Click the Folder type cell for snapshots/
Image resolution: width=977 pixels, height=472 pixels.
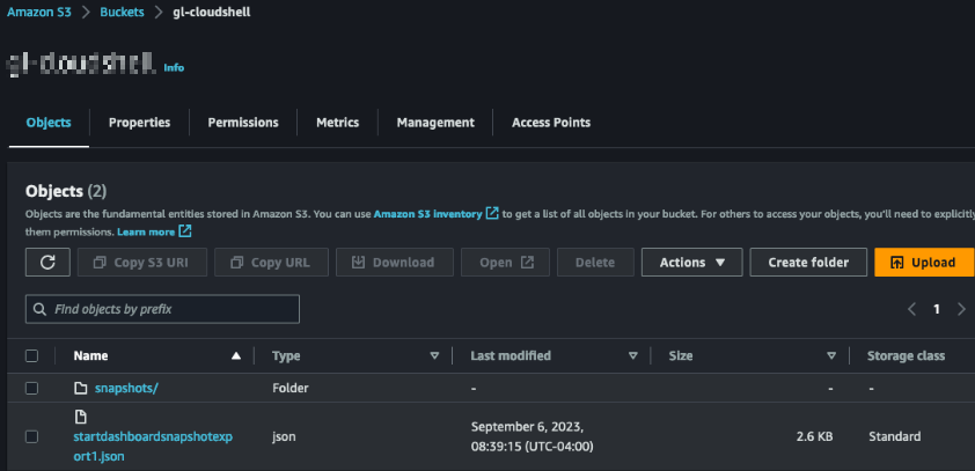pos(290,389)
